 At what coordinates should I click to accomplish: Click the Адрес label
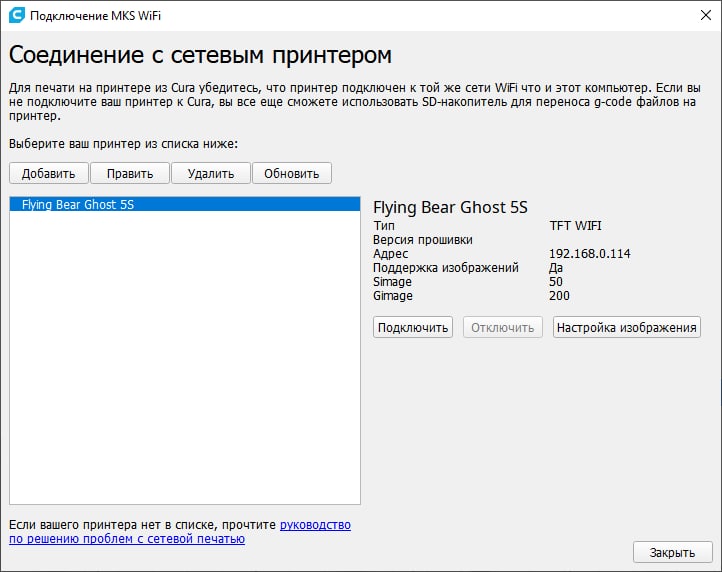pyautogui.click(x=390, y=254)
